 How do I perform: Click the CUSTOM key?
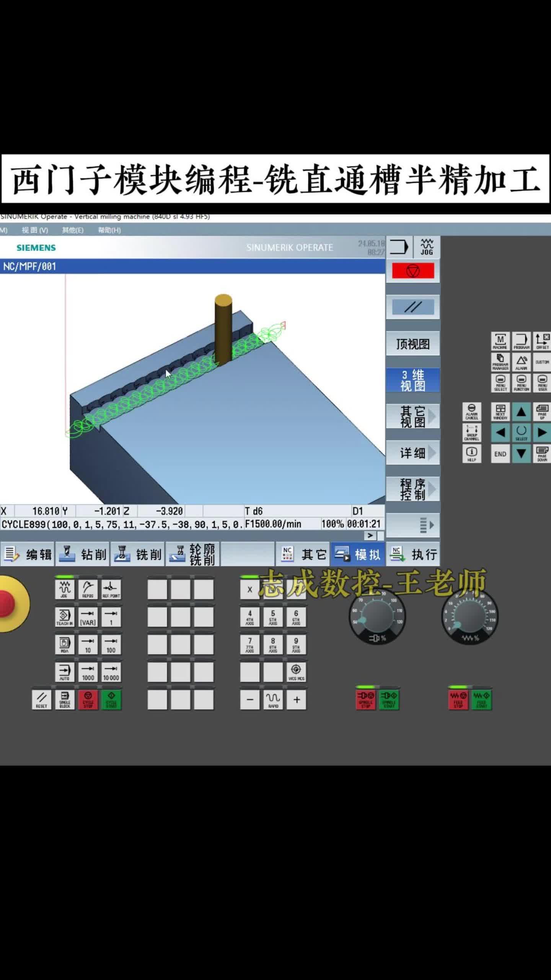coord(542,362)
